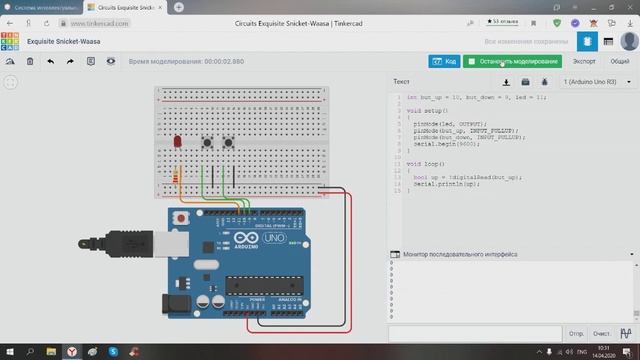Viewport: 640px width, 360px height.
Task: Open File Explorer from taskbar
Action: coord(51,351)
